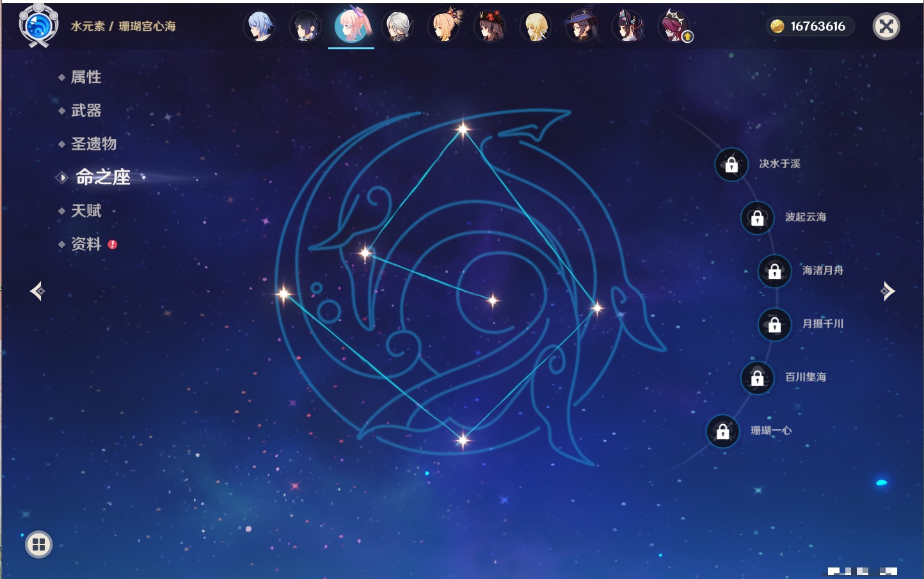
Task: Open the grid menu button
Action: (38, 544)
